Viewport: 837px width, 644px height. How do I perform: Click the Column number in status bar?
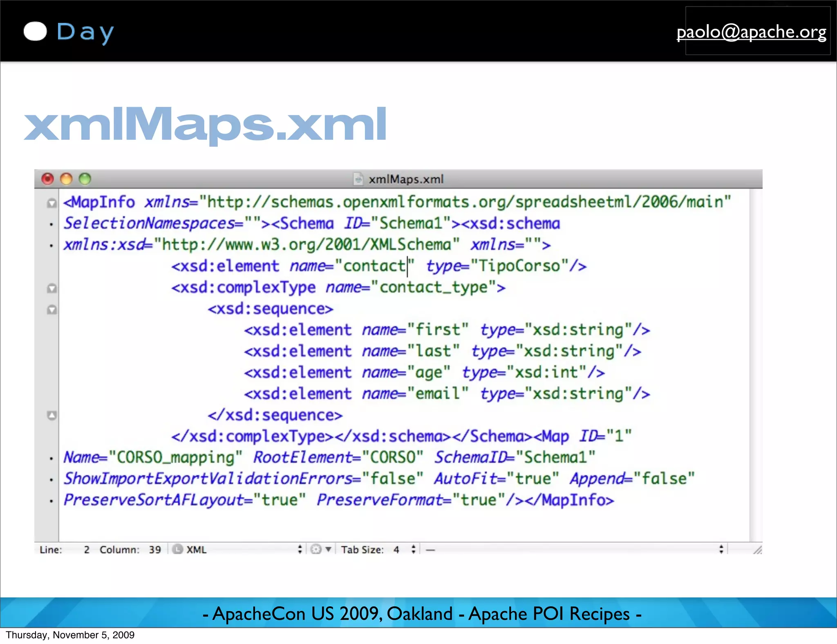click(154, 550)
